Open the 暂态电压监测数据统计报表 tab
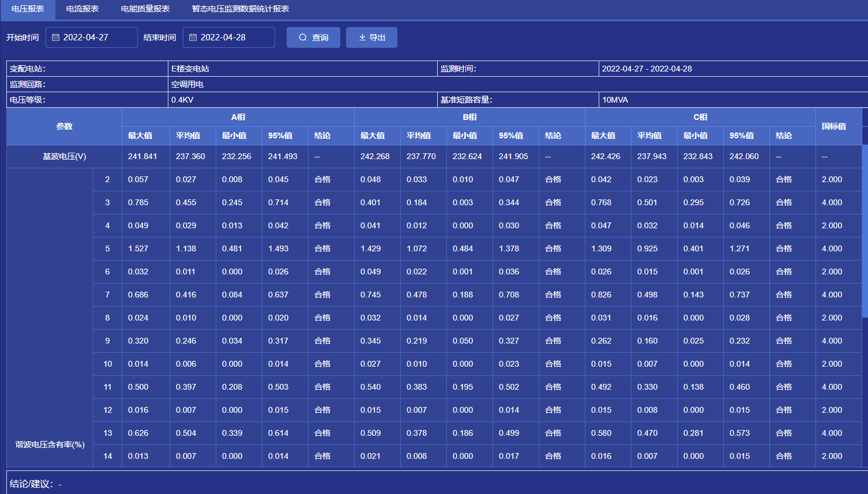Screen dimensions: 868x494 [241, 9]
